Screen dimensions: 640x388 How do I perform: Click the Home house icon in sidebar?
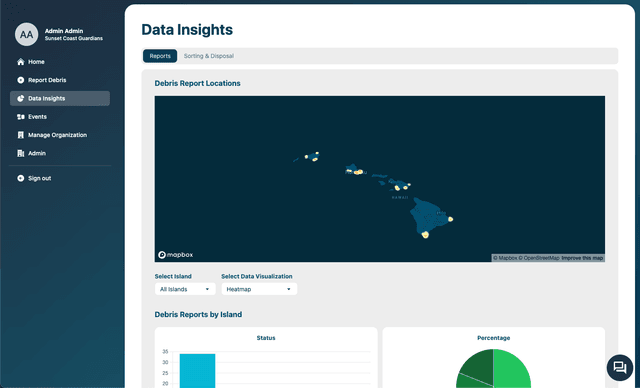[x=21, y=62]
